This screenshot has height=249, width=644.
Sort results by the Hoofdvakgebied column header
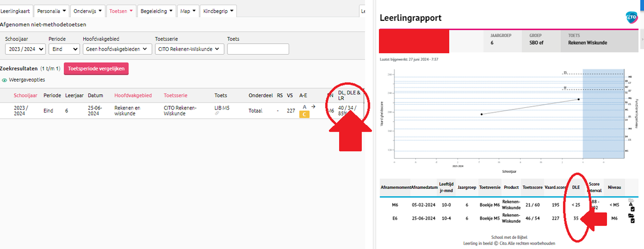133,95
